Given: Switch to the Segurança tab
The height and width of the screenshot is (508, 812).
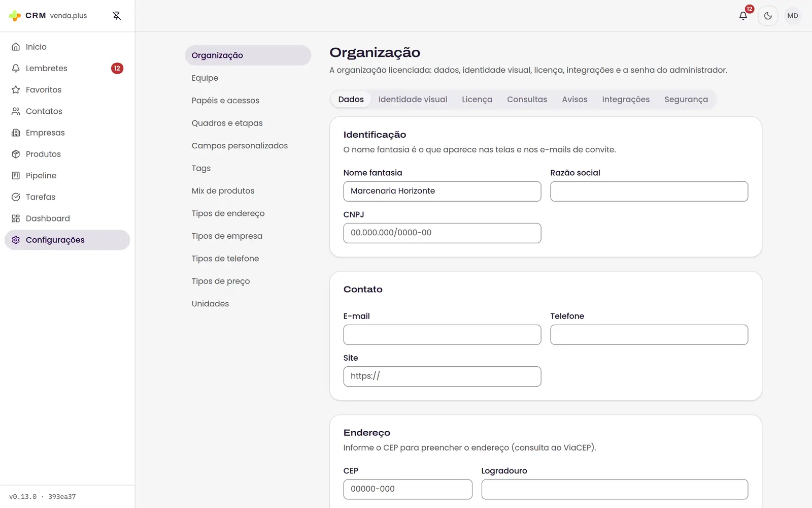Looking at the screenshot, I should pos(686,100).
